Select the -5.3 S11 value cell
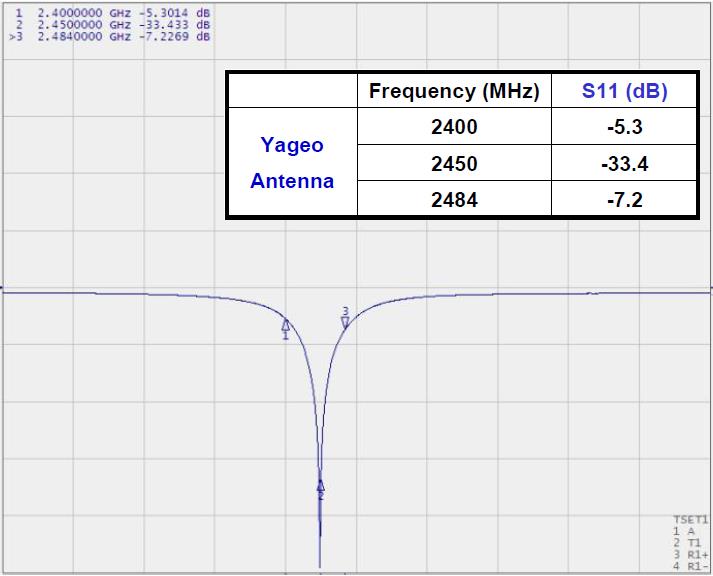 [x=624, y=126]
